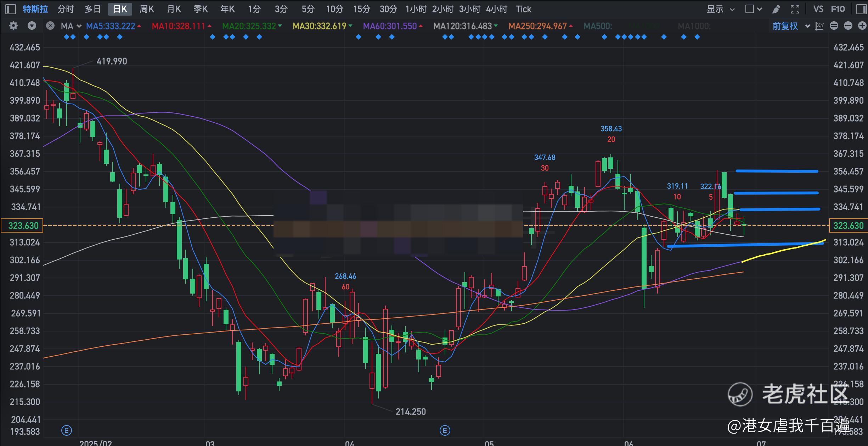Toggle the right sidebar panel icon
This screenshot has height=446, width=868.
pyautogui.click(x=861, y=9)
